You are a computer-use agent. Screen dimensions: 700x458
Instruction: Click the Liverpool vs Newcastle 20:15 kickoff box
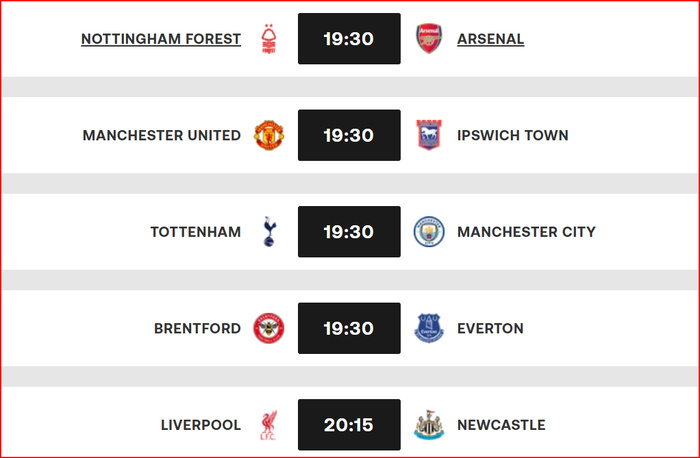point(349,425)
